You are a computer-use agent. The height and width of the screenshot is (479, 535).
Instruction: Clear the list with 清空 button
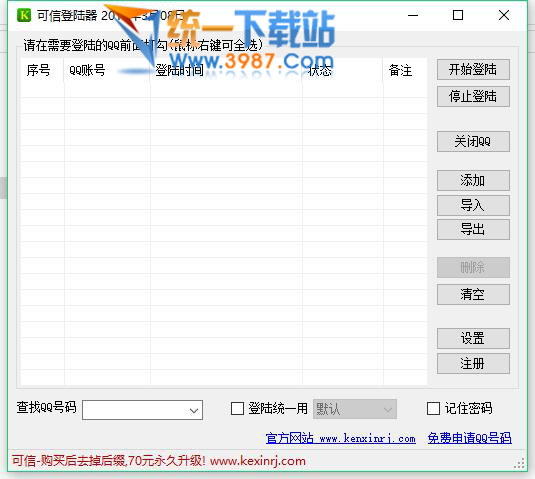click(473, 294)
